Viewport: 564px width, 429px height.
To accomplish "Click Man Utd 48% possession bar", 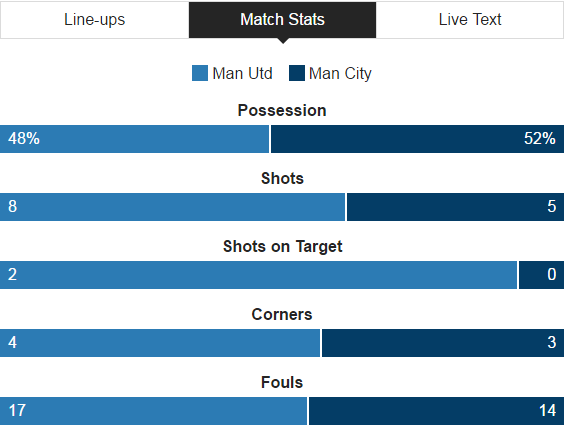I will [134, 139].
